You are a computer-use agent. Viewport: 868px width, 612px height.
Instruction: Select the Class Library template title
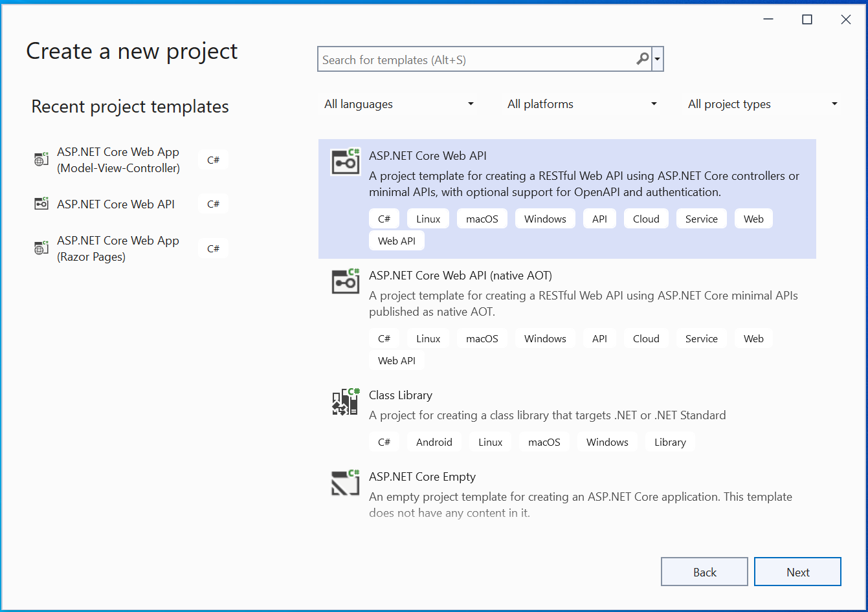pos(401,395)
